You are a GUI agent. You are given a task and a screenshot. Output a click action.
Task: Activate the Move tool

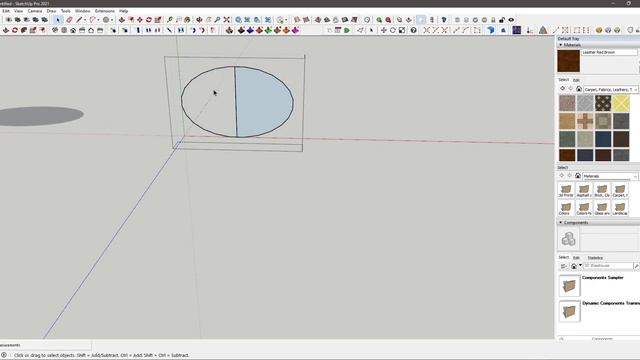(140, 20)
